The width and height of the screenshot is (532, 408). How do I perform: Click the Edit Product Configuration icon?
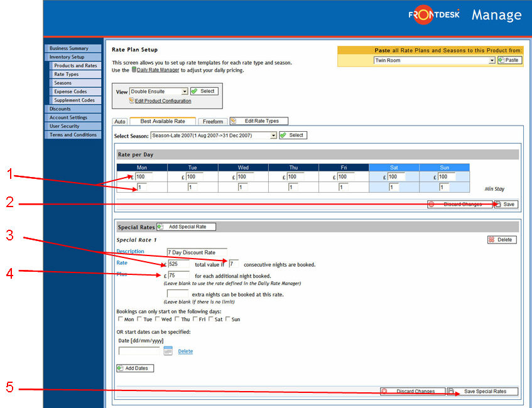tap(132, 100)
